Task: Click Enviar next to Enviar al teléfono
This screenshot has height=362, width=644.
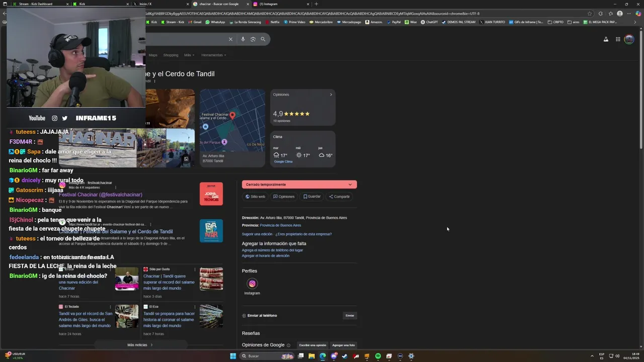Action: [x=350, y=316]
